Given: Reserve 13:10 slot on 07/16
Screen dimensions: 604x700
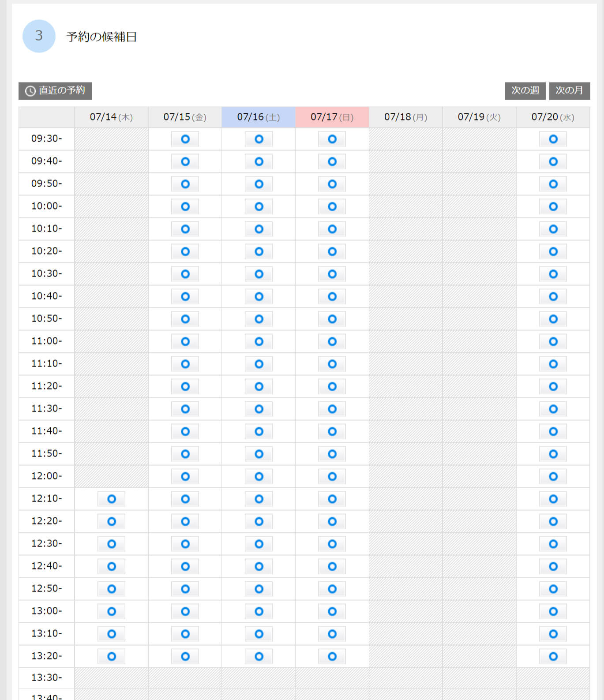Looking at the screenshot, I should [x=259, y=634].
